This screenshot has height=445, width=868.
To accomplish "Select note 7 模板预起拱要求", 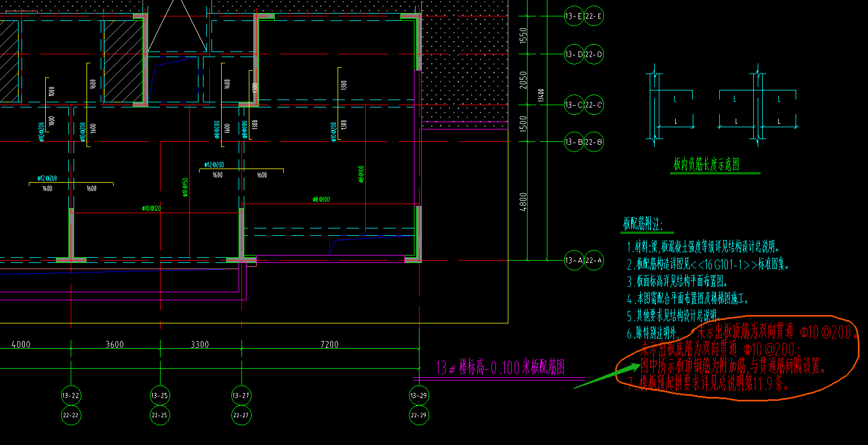I will [x=708, y=384].
